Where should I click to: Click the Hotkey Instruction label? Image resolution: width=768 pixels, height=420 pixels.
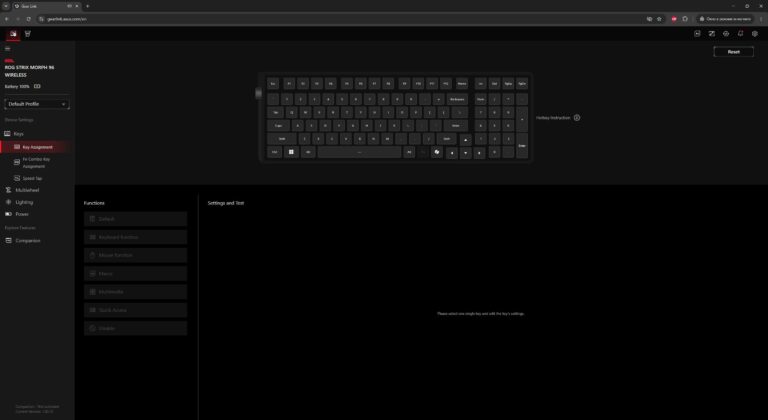(553, 118)
